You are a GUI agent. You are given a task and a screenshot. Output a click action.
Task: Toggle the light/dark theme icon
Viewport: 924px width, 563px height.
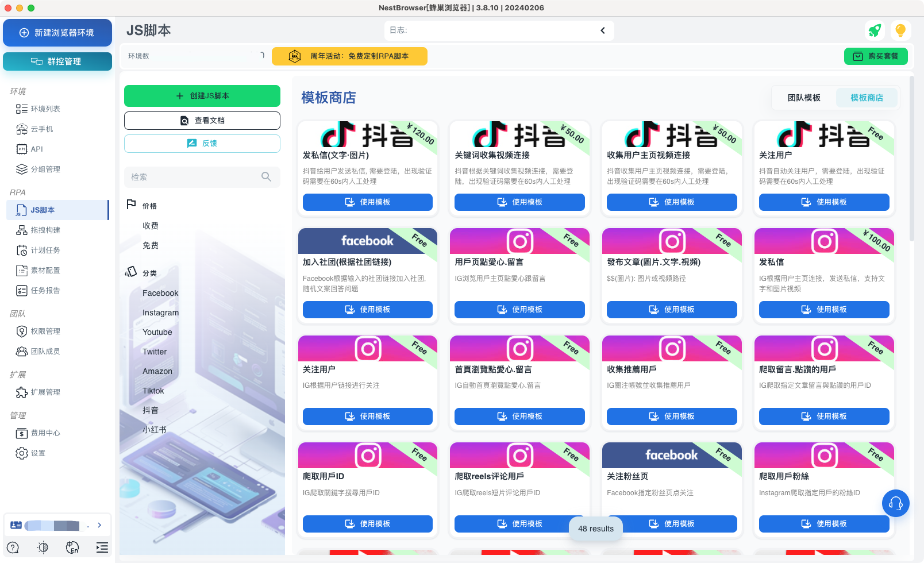[43, 547]
